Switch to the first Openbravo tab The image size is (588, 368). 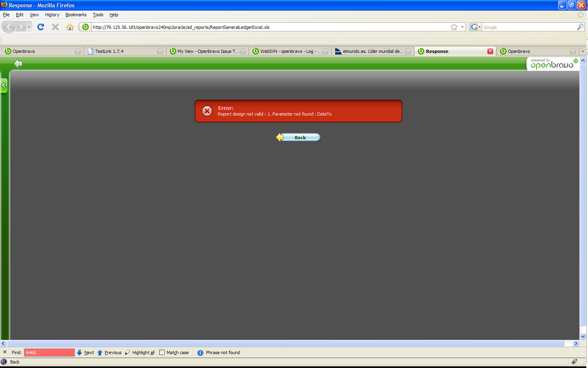pos(42,51)
